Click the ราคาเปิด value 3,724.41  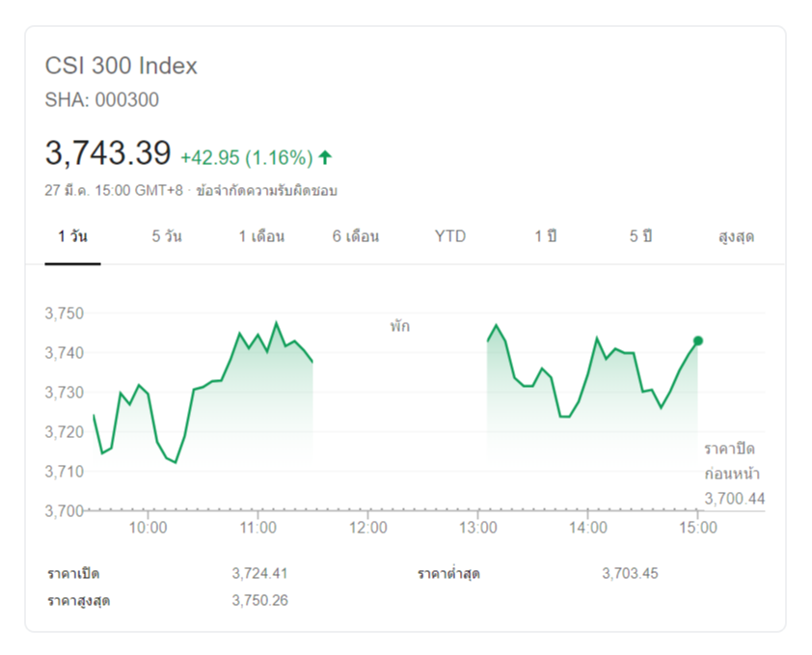point(259,573)
